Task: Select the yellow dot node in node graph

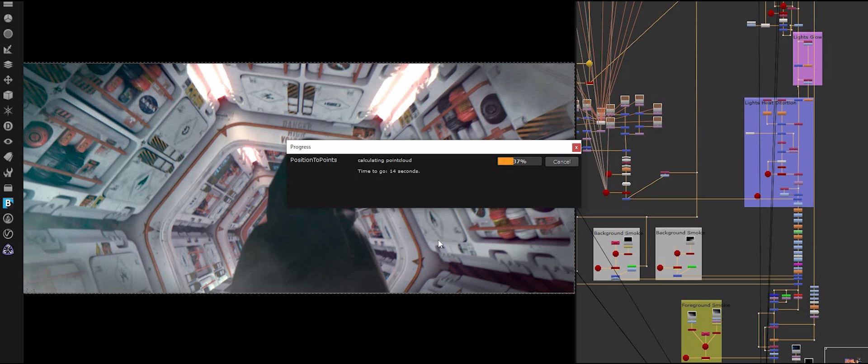Action: [x=589, y=64]
